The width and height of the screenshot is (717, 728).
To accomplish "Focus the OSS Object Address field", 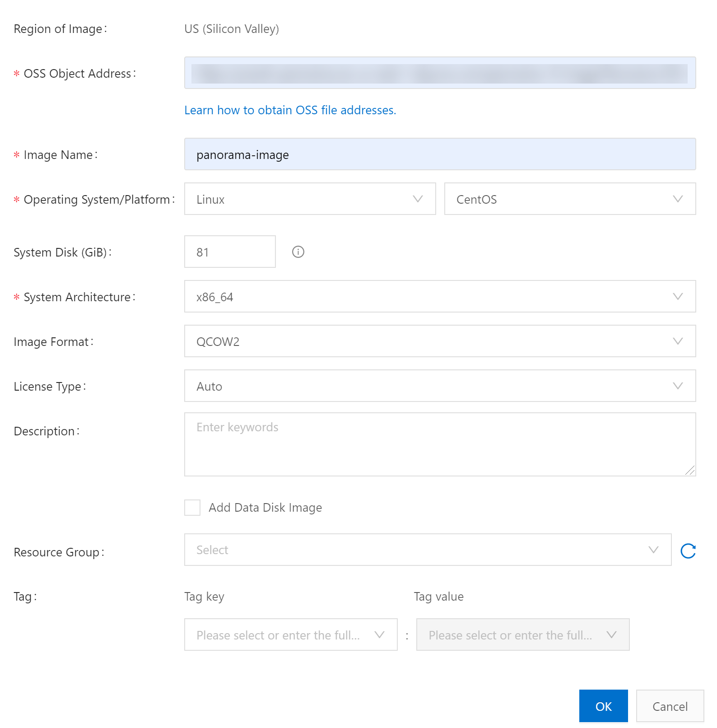I will 439,73.
